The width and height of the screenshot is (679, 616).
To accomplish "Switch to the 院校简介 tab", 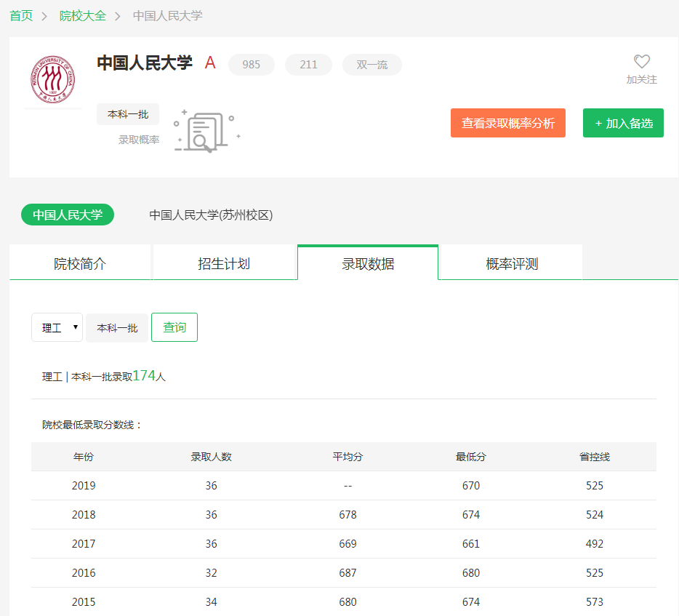I will 80,263.
